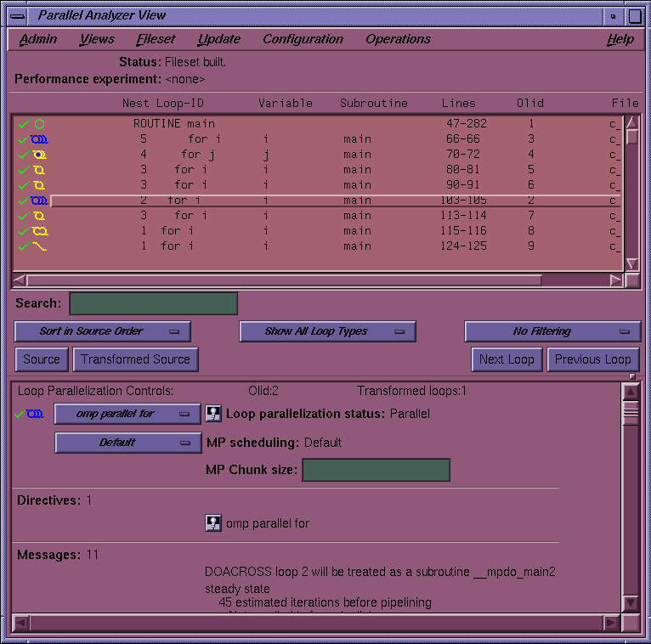This screenshot has width=651, height=644.
Task: Click the Transformed Source button
Action: (x=135, y=359)
